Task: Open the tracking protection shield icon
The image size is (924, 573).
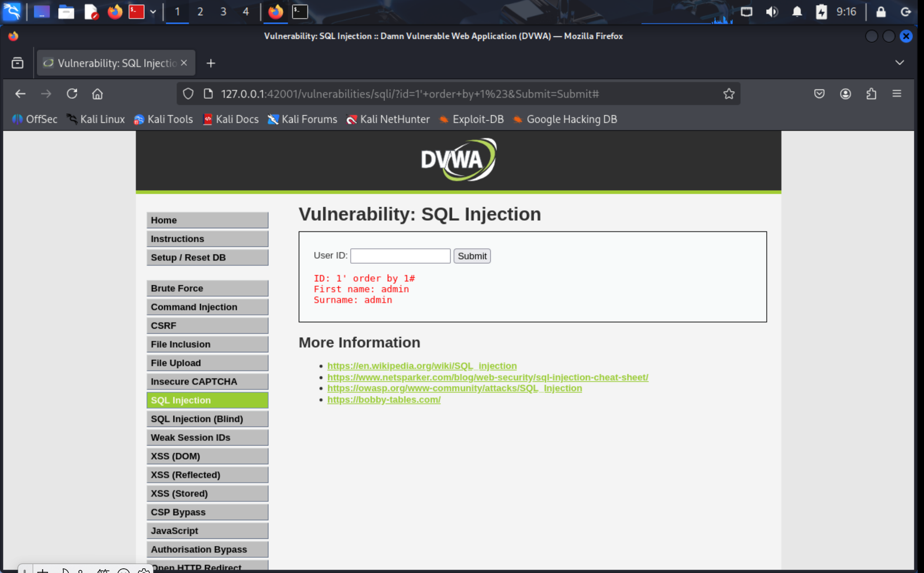Action: (188, 94)
